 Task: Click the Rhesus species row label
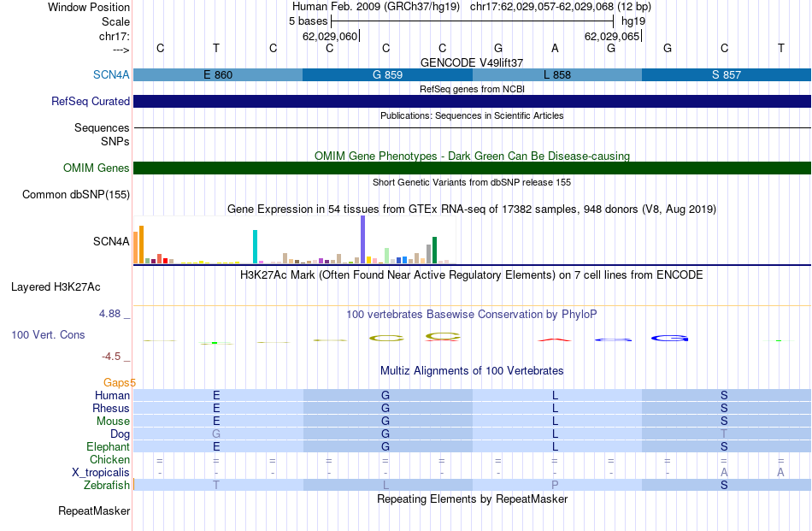tap(111, 408)
